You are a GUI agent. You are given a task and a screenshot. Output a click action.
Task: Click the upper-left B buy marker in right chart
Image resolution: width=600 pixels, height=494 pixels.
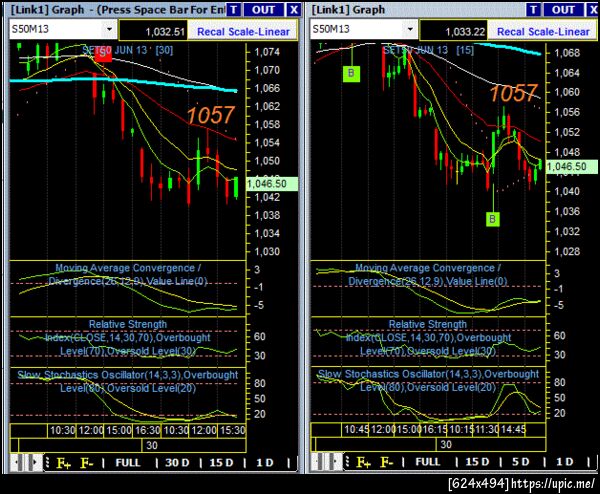[x=351, y=73]
